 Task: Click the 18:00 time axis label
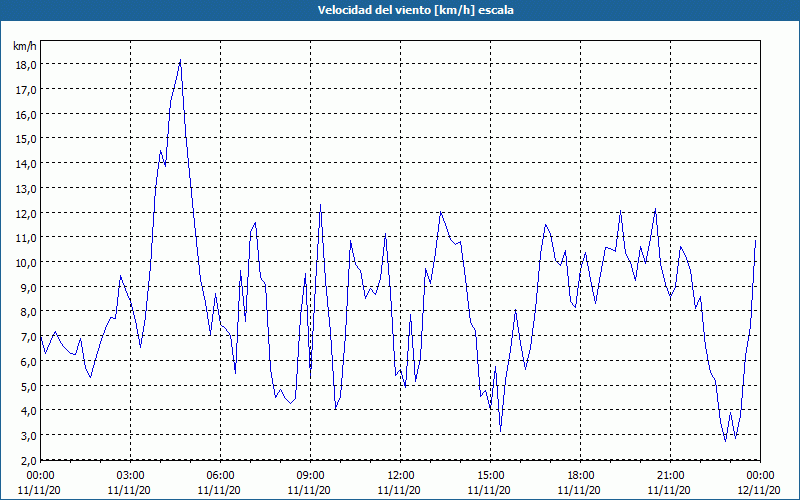581,476
